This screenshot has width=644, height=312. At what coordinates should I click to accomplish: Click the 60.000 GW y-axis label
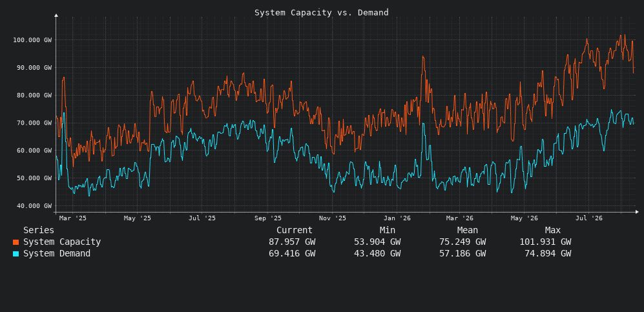coord(34,151)
